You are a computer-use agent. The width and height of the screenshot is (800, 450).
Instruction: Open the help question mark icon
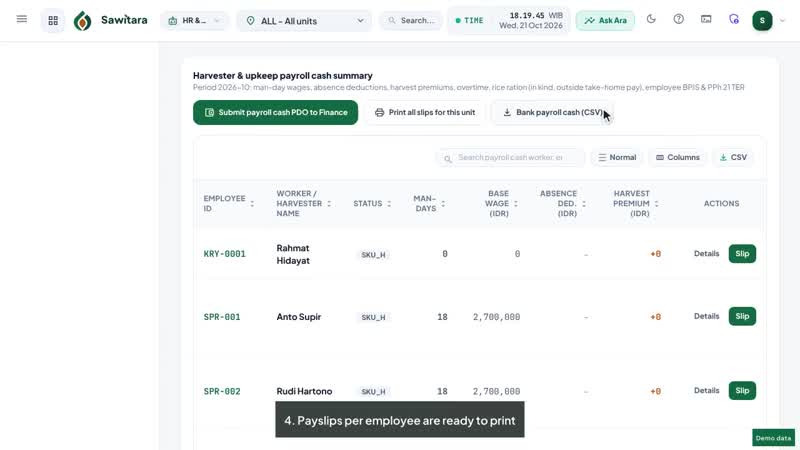pyautogui.click(x=678, y=19)
